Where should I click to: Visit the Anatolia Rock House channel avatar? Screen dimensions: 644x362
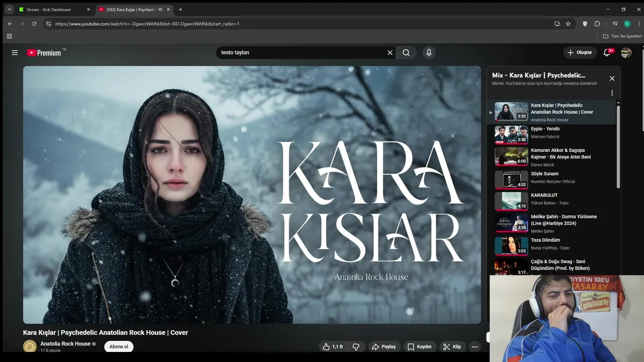[30, 346]
